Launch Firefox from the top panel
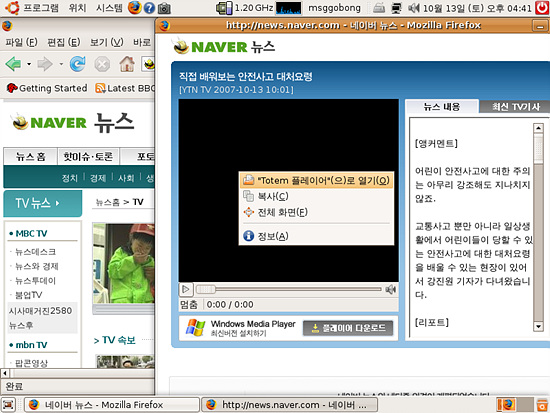 click(135, 8)
